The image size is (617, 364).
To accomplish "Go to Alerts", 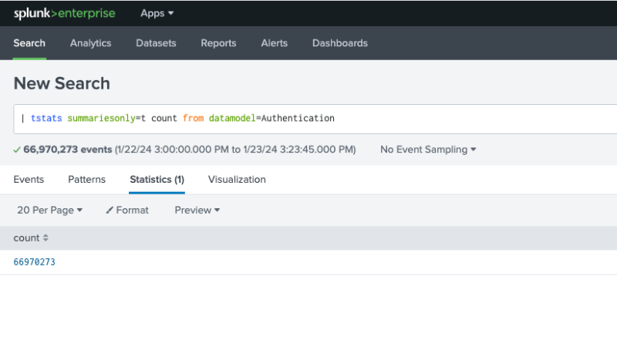I will click(x=275, y=43).
